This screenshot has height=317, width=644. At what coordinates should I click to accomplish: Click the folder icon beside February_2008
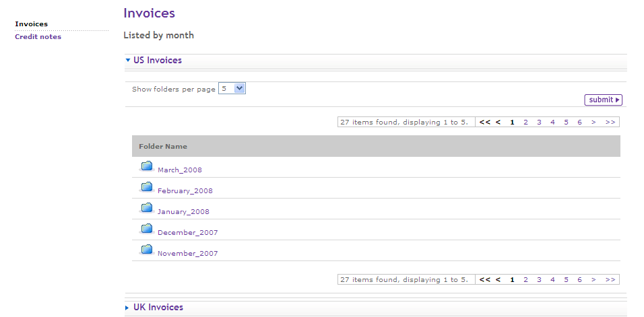(x=146, y=188)
